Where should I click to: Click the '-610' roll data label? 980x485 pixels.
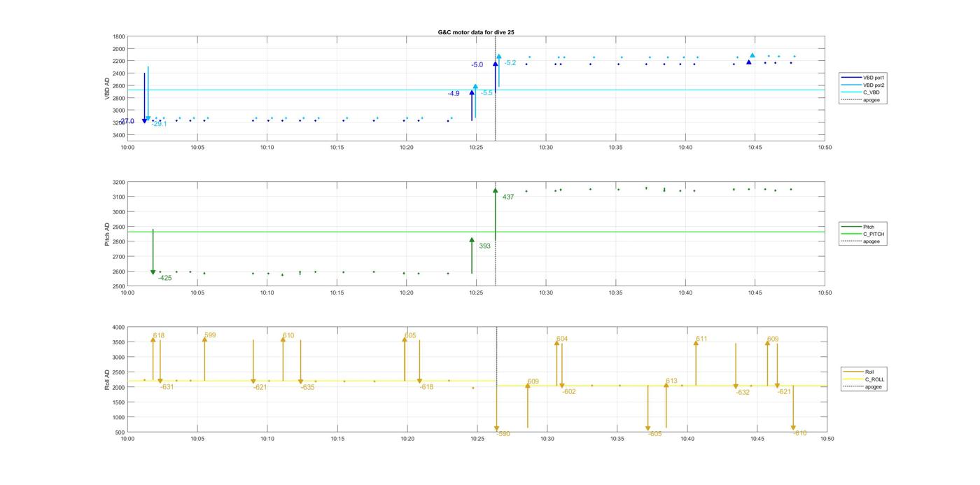pyautogui.click(x=800, y=433)
